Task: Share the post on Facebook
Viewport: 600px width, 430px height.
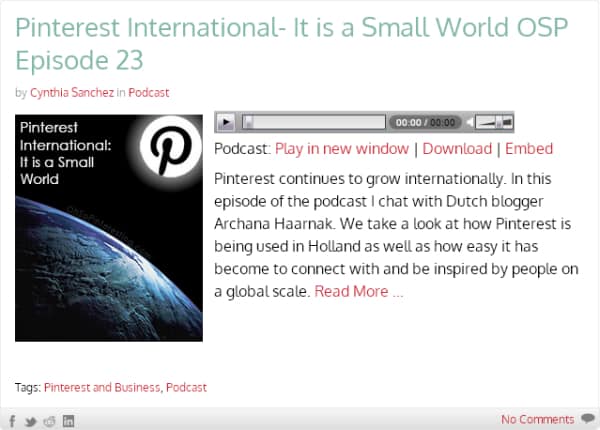Action: (12, 421)
